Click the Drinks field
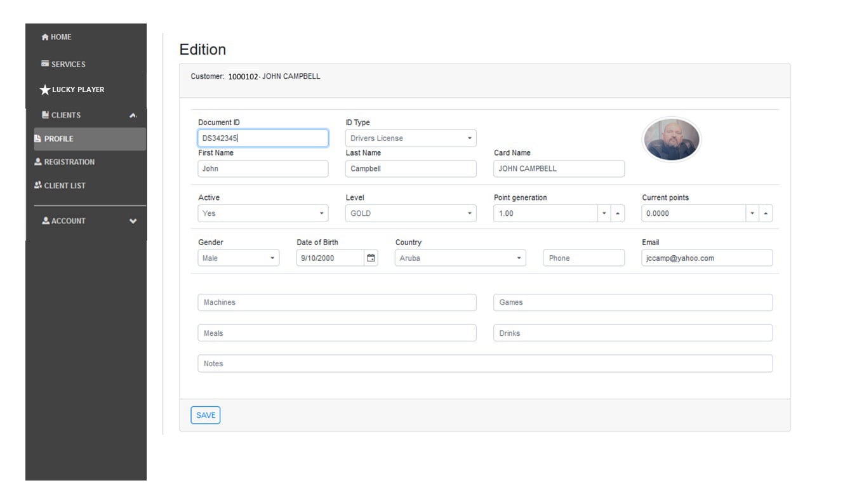Viewport: 864px width, 504px height. (x=633, y=333)
